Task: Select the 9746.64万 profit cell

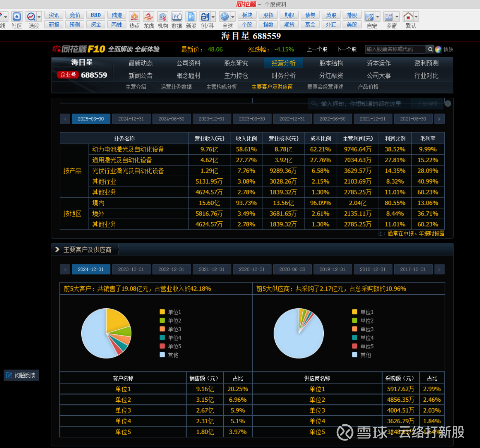Action: [358, 150]
